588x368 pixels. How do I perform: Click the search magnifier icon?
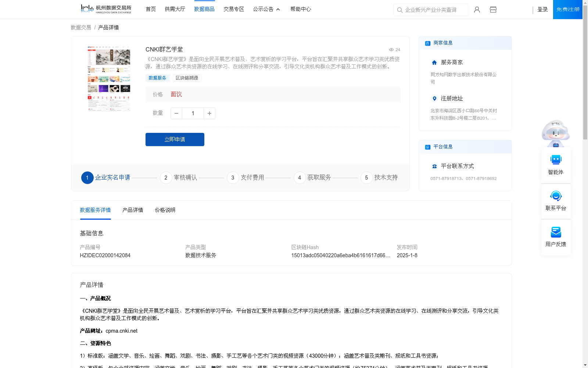(400, 10)
